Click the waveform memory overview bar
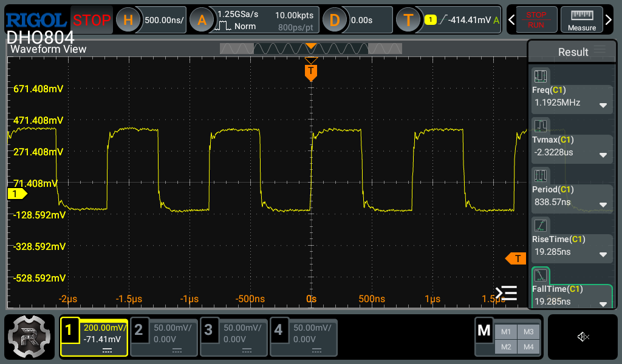This screenshot has height=364, width=622. pos(310,49)
